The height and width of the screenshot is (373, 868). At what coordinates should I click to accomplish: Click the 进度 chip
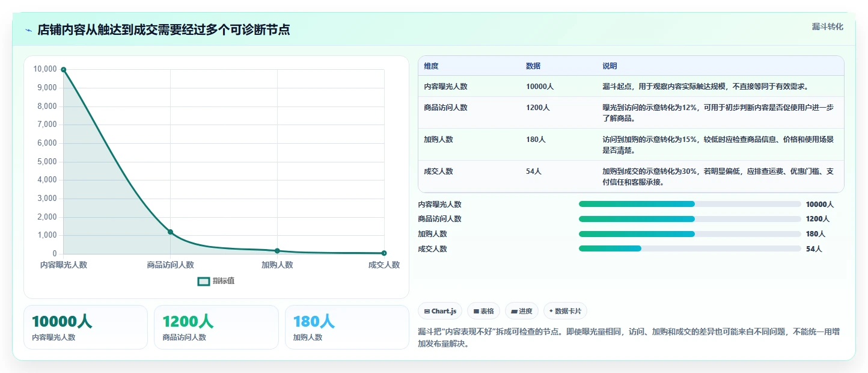[x=522, y=311]
